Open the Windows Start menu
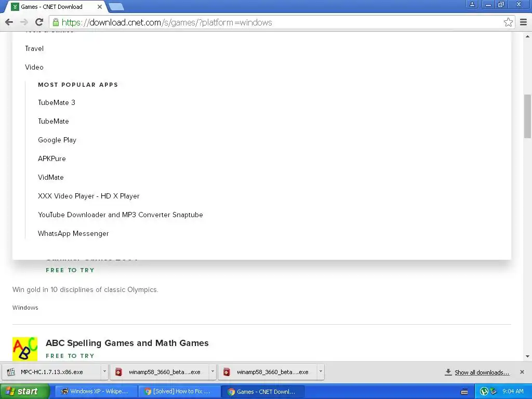This screenshot has width=532, height=399. (x=24, y=391)
